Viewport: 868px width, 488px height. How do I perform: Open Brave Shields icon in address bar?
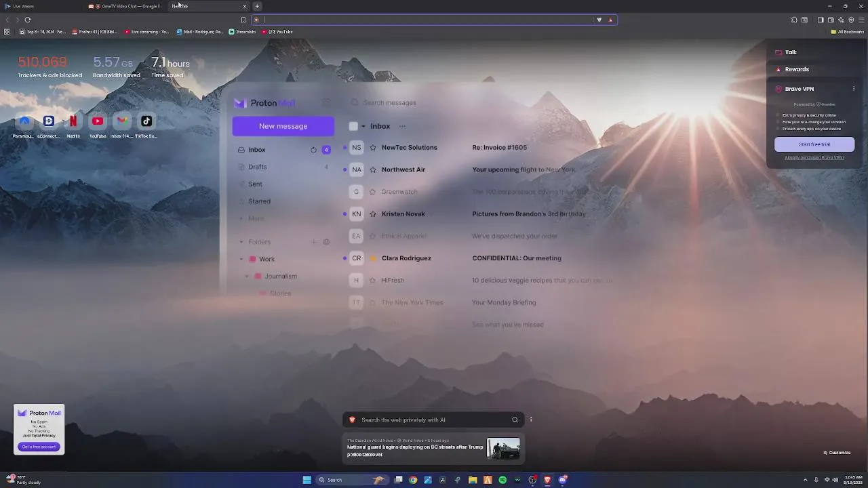(x=599, y=20)
